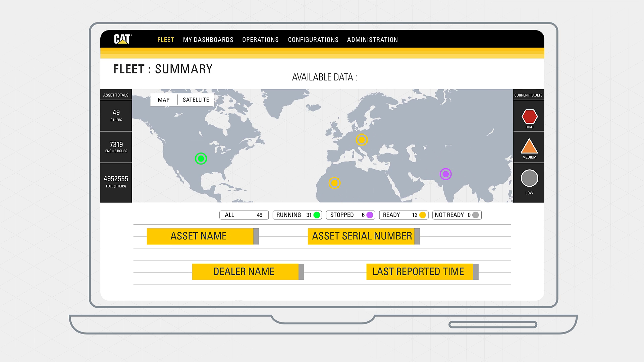Click the CAT logo
Image resolution: width=644 pixels, height=362 pixels.
point(122,39)
